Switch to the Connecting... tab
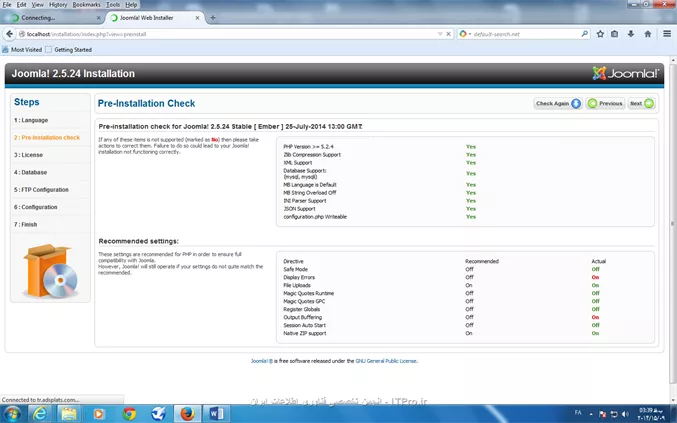The width and height of the screenshot is (677, 423). 52,18
